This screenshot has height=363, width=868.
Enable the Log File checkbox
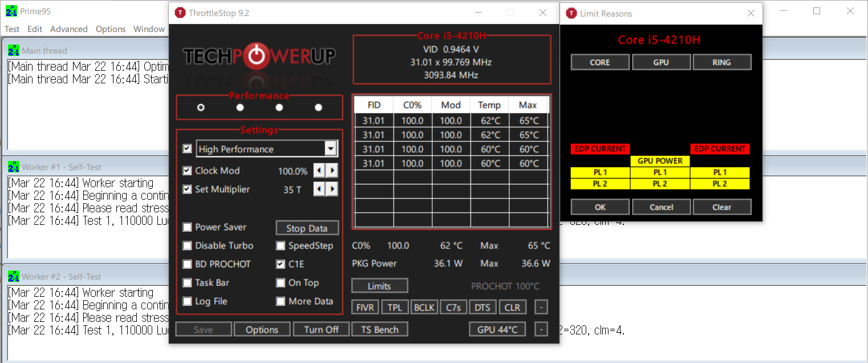[x=187, y=301]
